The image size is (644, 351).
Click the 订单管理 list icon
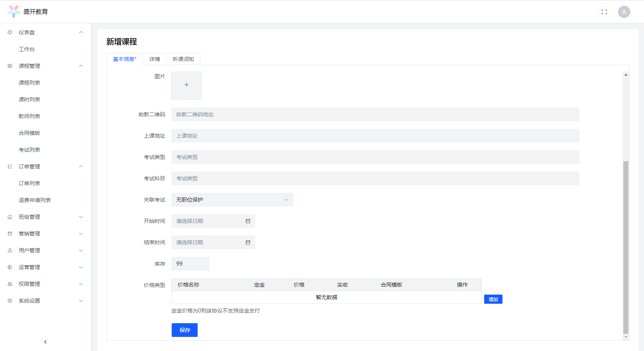pos(10,167)
